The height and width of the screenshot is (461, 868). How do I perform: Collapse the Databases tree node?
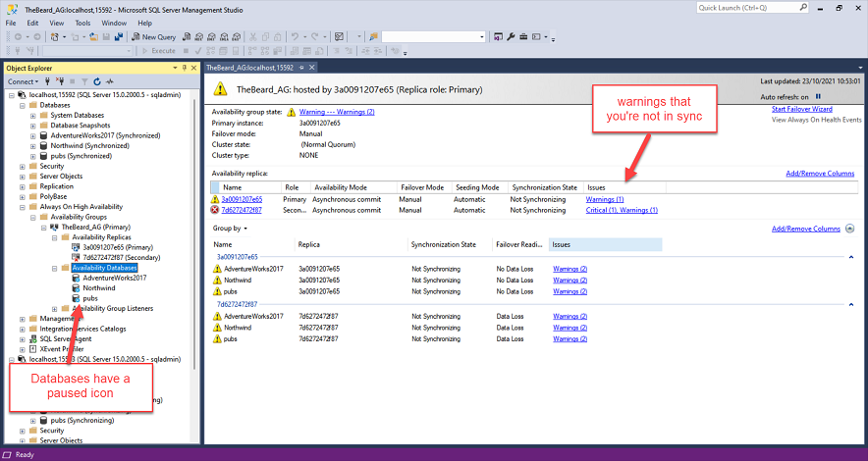tap(23, 105)
